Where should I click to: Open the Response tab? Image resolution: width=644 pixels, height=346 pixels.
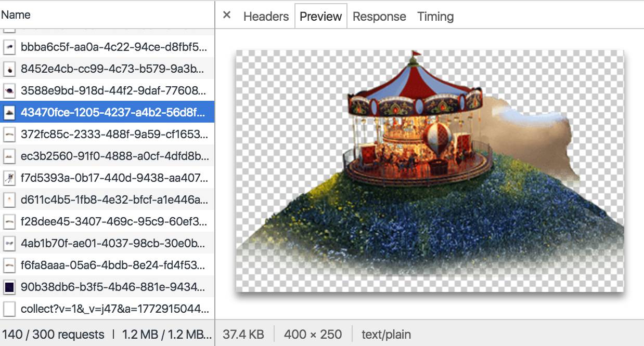pyautogui.click(x=379, y=17)
